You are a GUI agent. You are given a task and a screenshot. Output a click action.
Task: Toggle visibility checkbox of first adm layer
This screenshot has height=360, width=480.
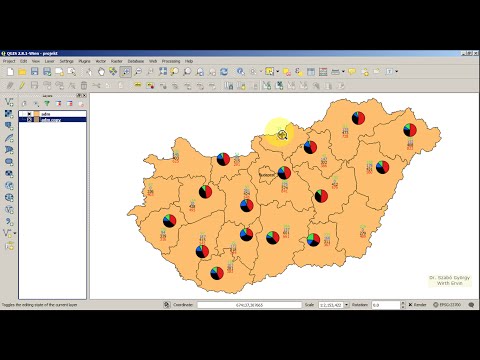click(29, 114)
